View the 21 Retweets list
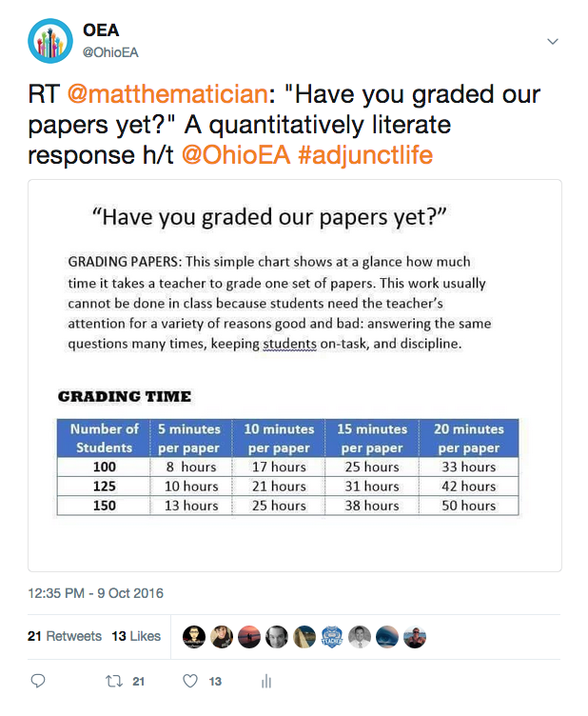Screen dimensions: 588x716 [65, 636]
